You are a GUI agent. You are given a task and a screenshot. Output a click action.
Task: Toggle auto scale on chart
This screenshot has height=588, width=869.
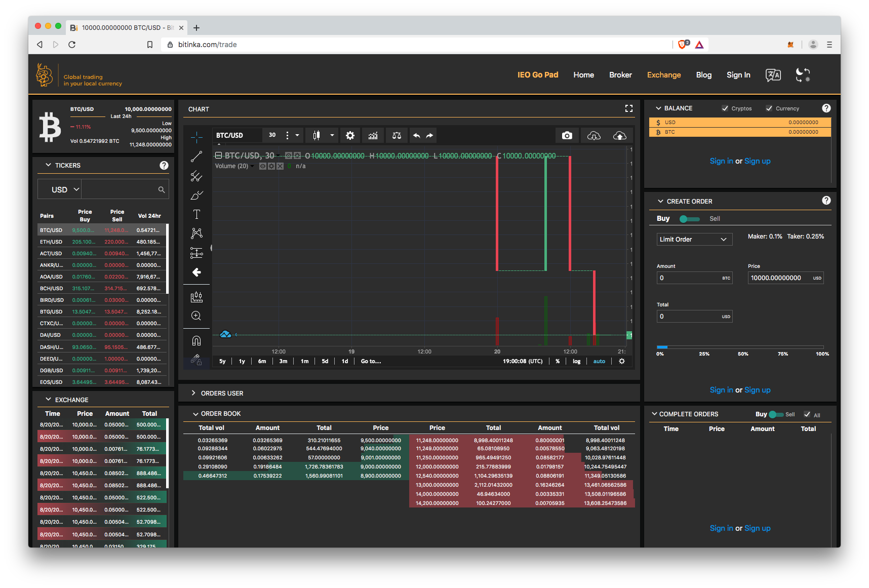599,361
